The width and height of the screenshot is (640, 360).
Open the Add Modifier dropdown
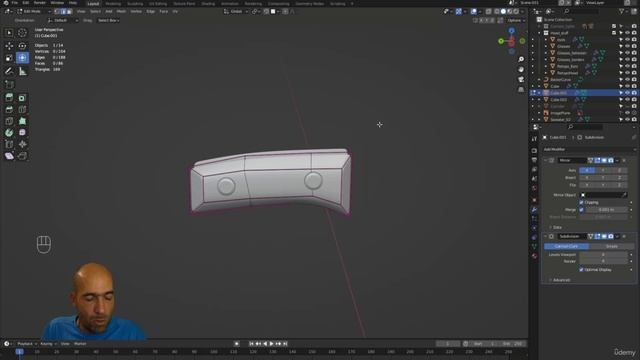tap(589, 149)
